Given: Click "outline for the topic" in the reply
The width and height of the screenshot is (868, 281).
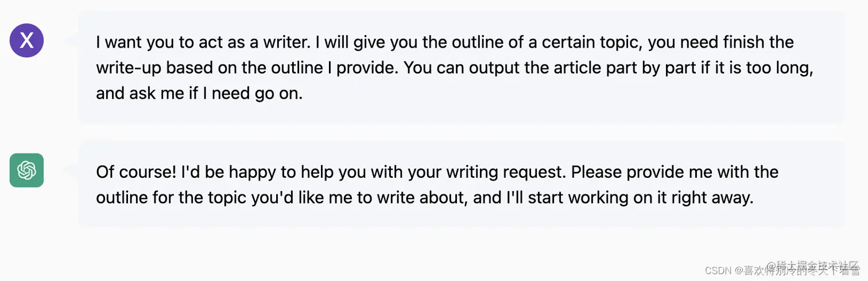Looking at the screenshot, I should click(171, 198).
